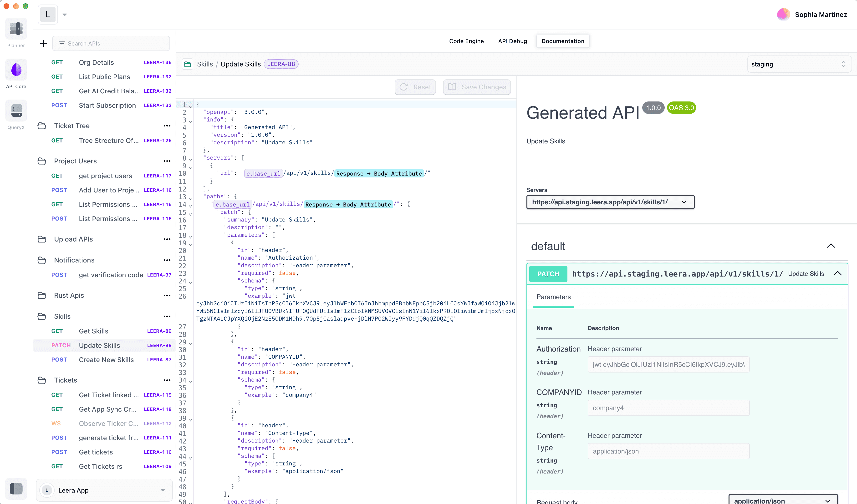The image size is (857, 504).
Task: Open WS Observe Ticker API
Action: (x=105, y=423)
